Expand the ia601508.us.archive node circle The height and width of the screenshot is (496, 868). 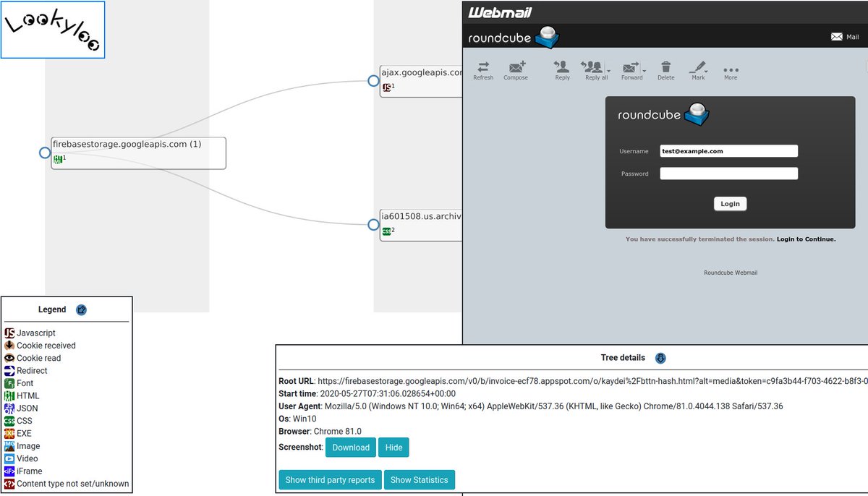tap(373, 225)
